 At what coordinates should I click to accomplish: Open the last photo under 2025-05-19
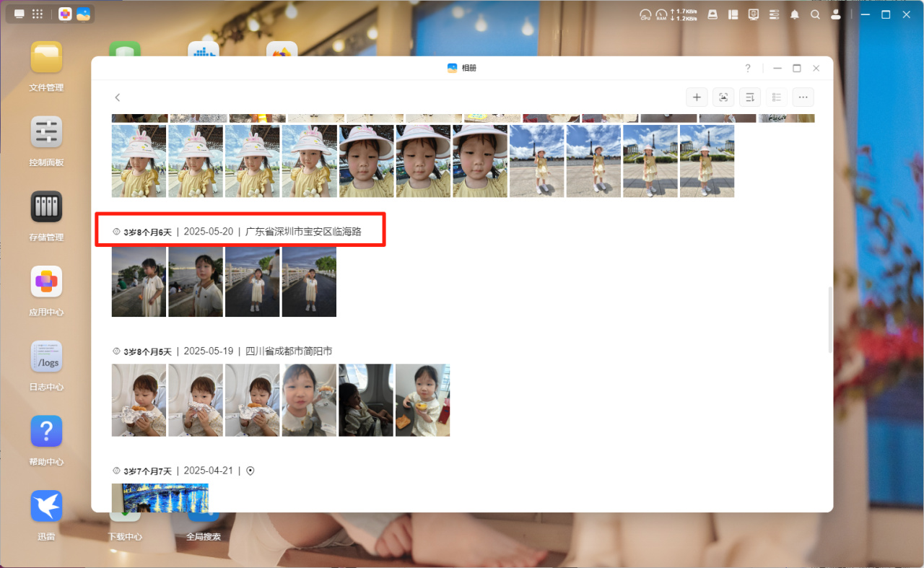422,400
